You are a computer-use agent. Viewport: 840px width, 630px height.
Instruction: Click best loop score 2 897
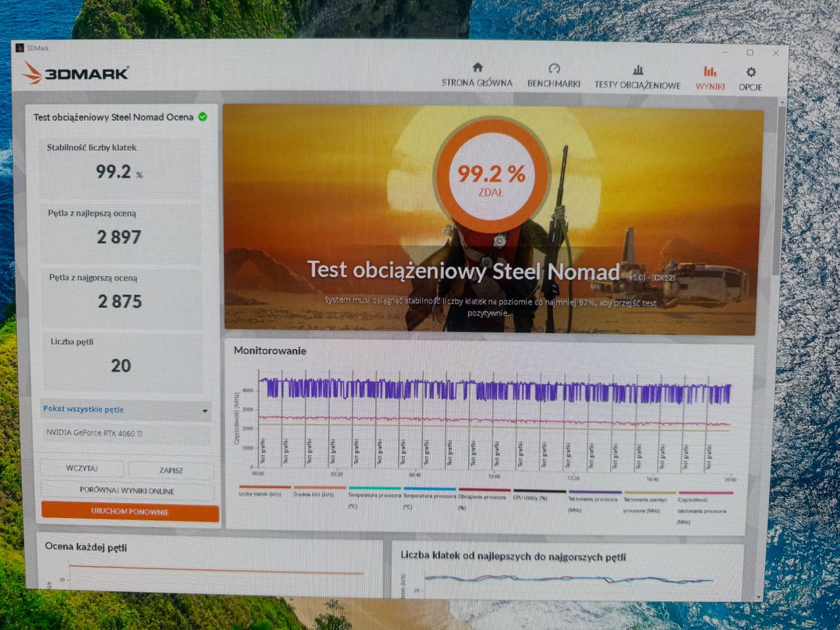click(119, 237)
